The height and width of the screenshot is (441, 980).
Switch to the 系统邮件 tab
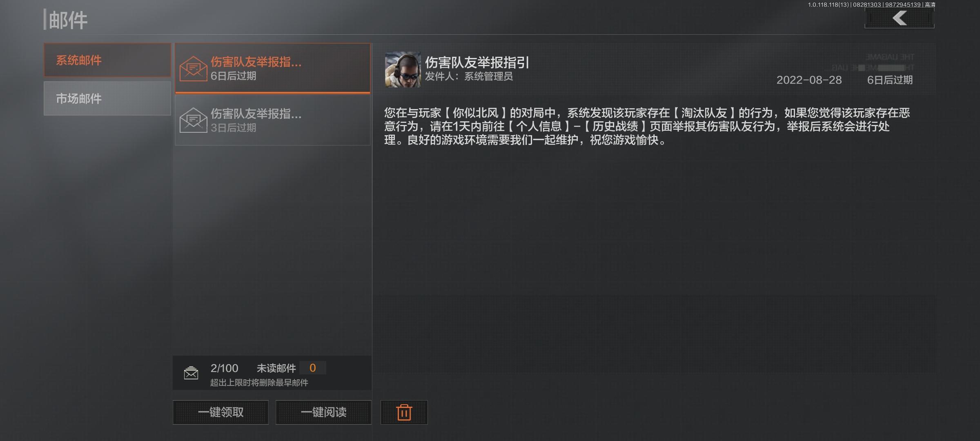[107, 60]
